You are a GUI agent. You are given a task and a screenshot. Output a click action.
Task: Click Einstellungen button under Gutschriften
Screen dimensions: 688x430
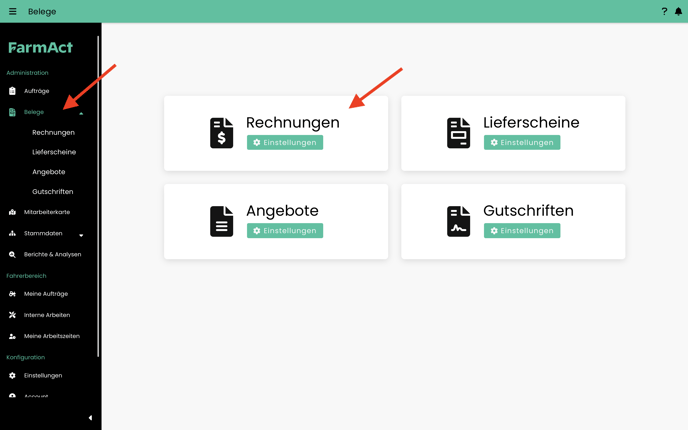pyautogui.click(x=522, y=231)
